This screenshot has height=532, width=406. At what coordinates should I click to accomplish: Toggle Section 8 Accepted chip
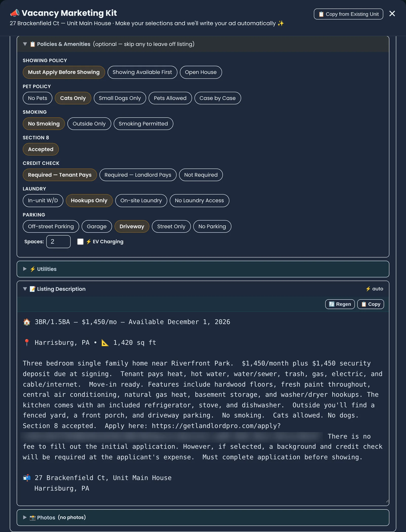point(41,149)
